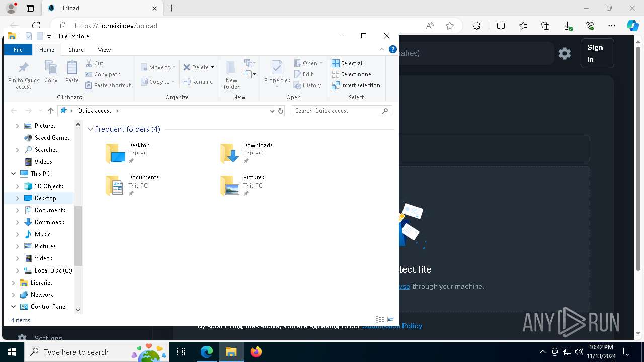The height and width of the screenshot is (362, 644).
Task: Click the Task View taskbar icon
Action: pyautogui.click(x=181, y=352)
